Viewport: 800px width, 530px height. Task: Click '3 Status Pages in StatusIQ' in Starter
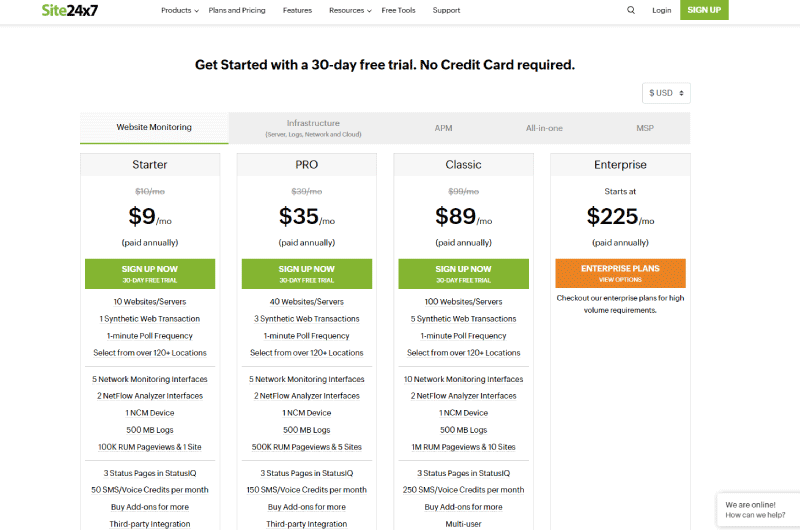[150, 473]
